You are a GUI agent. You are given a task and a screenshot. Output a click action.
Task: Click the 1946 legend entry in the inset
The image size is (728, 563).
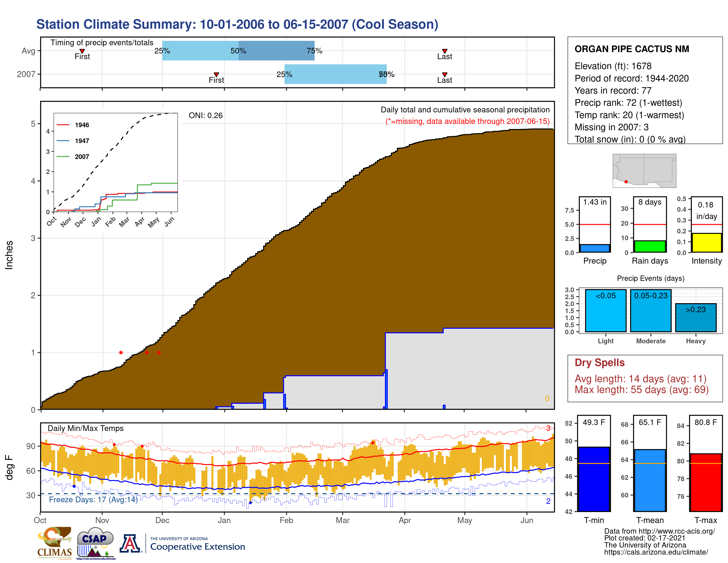coord(73,125)
